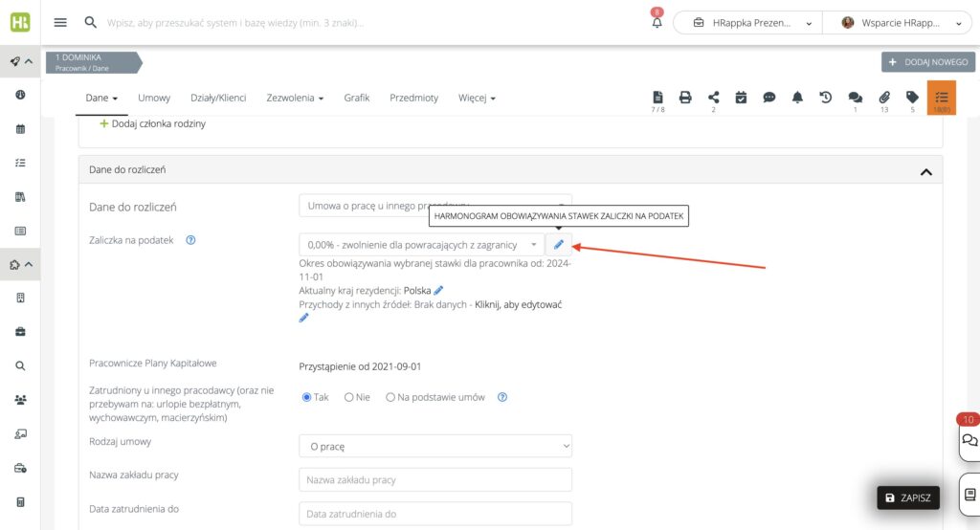Click the tag icon in toolbar
This screenshot has width=980, height=530.
912,98
